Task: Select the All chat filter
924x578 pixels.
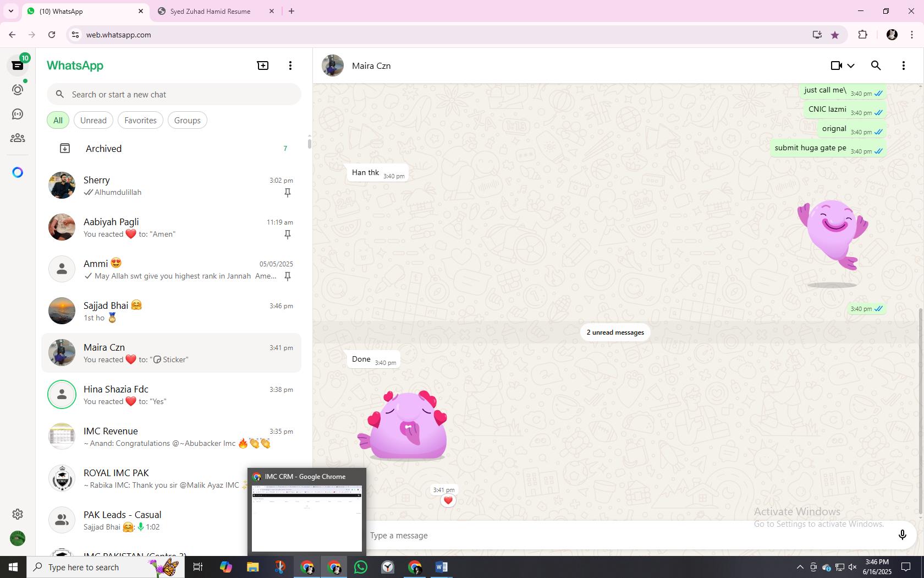Action: point(58,120)
